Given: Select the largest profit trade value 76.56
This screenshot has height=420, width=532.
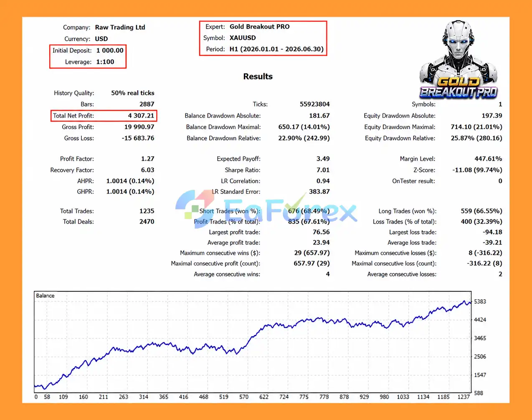Looking at the screenshot, I should pos(322,232).
